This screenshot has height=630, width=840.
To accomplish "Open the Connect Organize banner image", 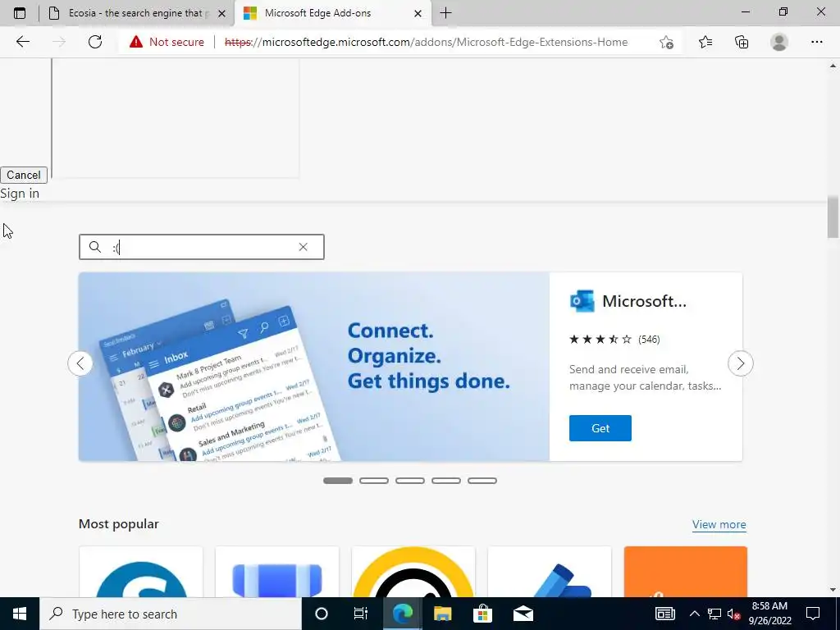I will click(x=314, y=367).
